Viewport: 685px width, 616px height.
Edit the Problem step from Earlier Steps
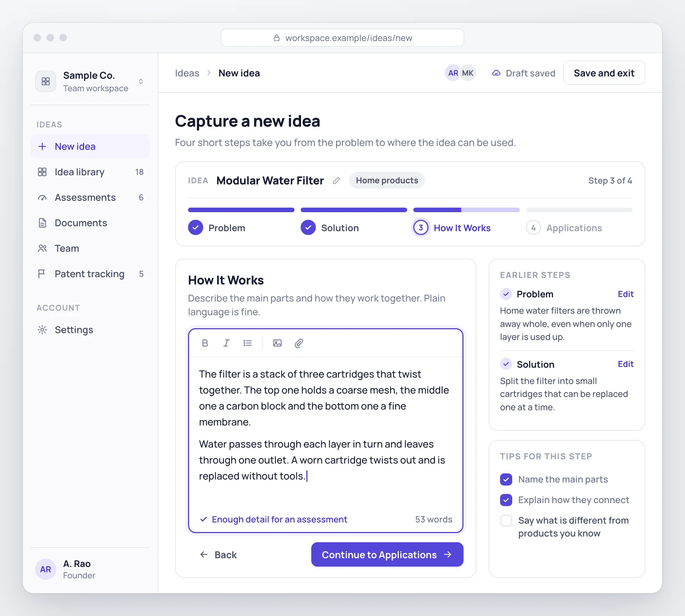625,294
